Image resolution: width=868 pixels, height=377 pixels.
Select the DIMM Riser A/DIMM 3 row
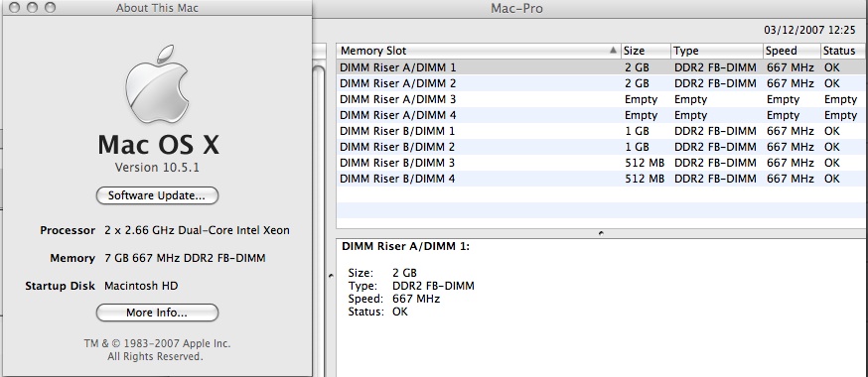coord(602,99)
